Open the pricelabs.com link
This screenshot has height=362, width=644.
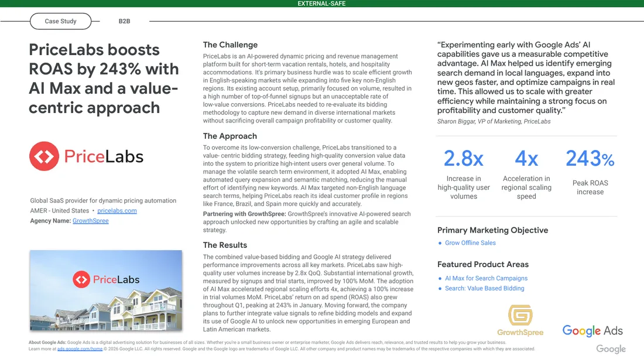click(x=117, y=210)
